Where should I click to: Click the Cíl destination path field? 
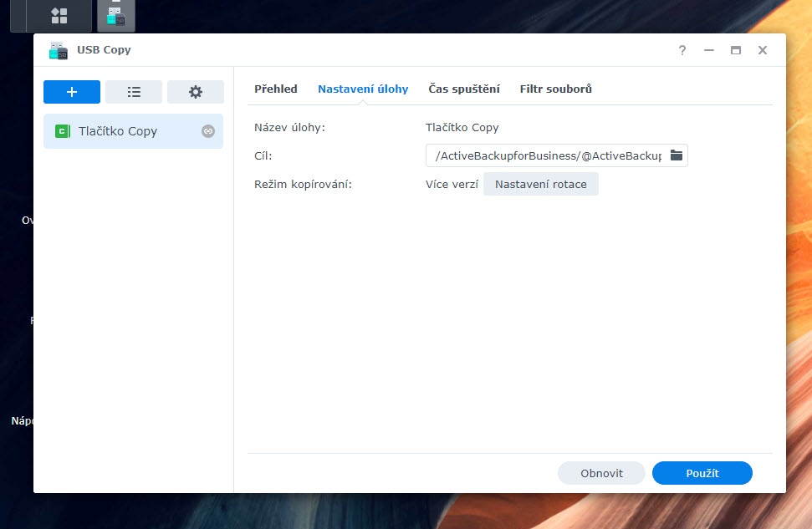548,155
